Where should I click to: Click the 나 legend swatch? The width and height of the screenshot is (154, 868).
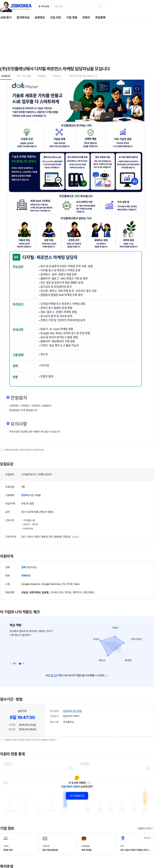(20, 663)
